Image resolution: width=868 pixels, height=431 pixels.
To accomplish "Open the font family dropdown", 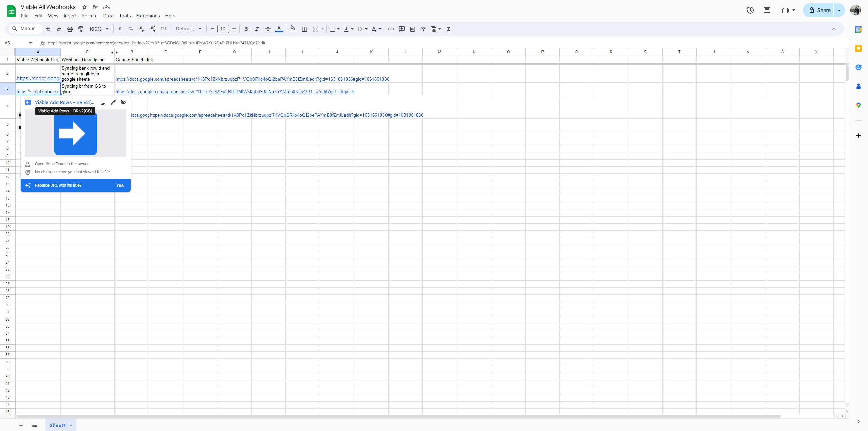I will (x=189, y=29).
